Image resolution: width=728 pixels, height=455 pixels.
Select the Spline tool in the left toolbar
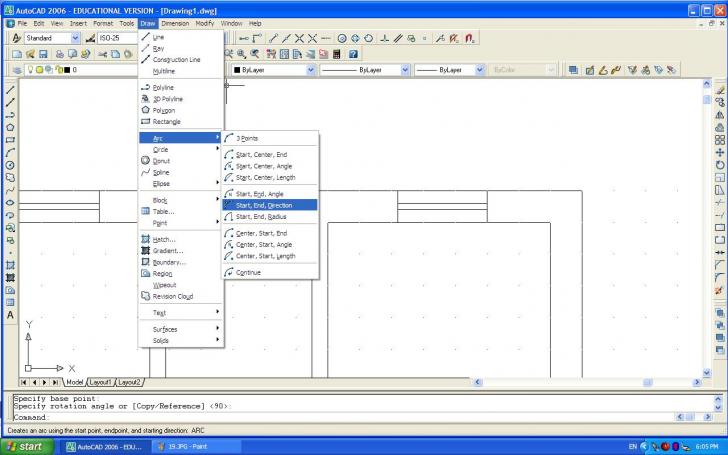point(10,190)
